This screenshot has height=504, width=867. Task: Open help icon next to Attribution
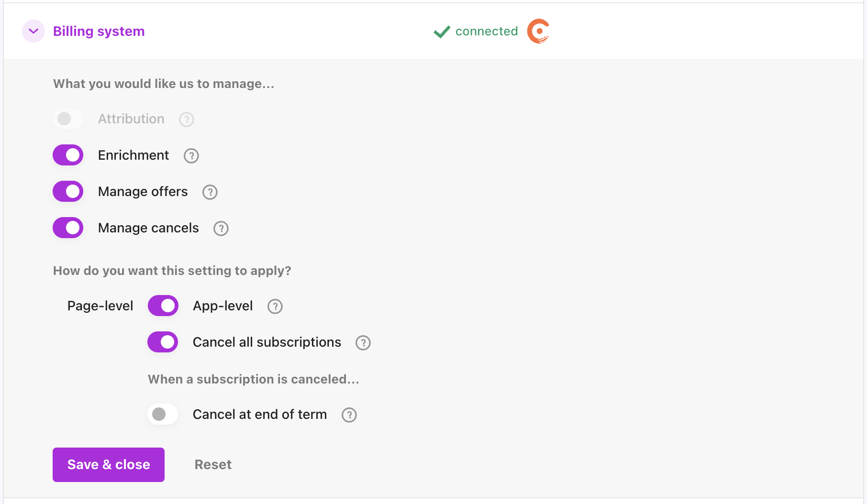tap(187, 120)
